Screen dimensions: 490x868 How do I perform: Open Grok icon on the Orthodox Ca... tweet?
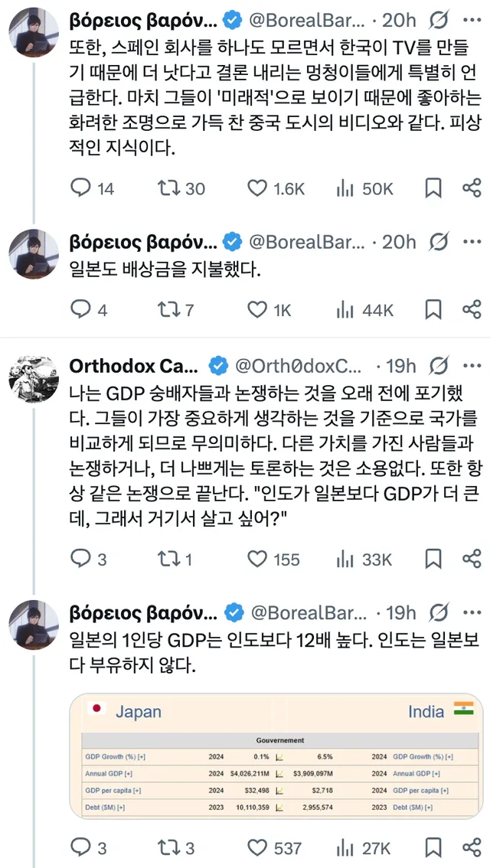point(439,365)
